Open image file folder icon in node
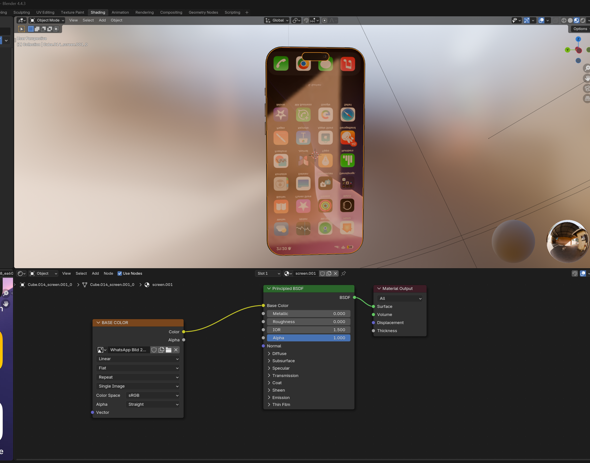This screenshot has width=590, height=463. [169, 350]
